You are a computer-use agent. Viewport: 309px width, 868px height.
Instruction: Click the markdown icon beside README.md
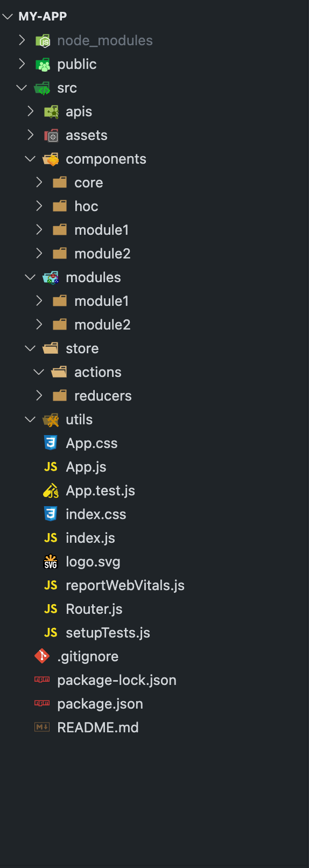click(42, 727)
